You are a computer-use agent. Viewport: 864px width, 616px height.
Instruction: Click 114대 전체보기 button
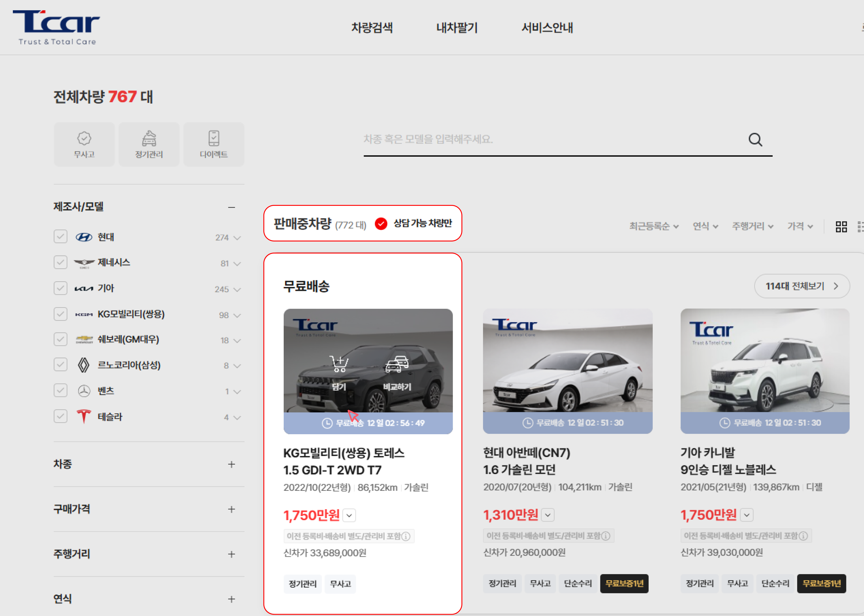(802, 286)
